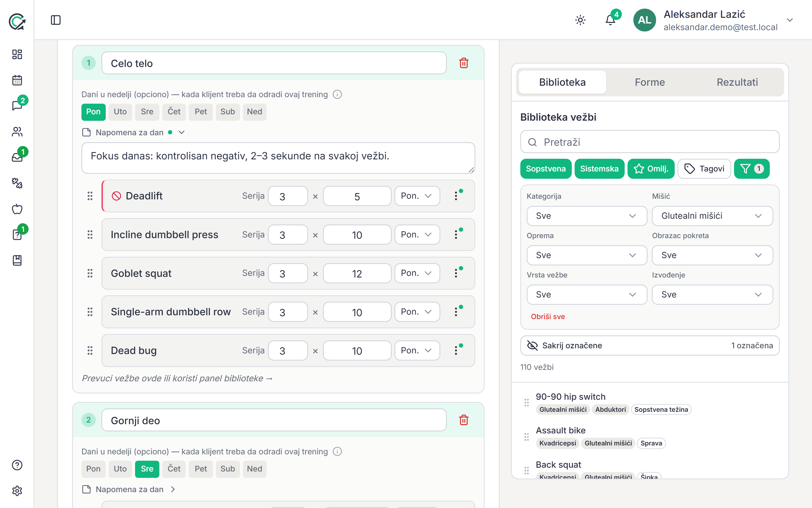
Task: Open the Oprema dropdown
Action: click(586, 255)
